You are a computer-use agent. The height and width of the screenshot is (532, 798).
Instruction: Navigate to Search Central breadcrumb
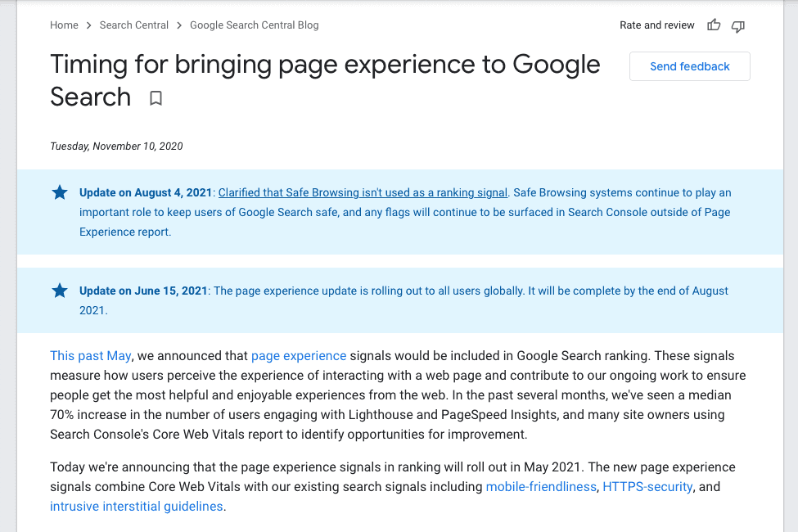click(x=133, y=25)
